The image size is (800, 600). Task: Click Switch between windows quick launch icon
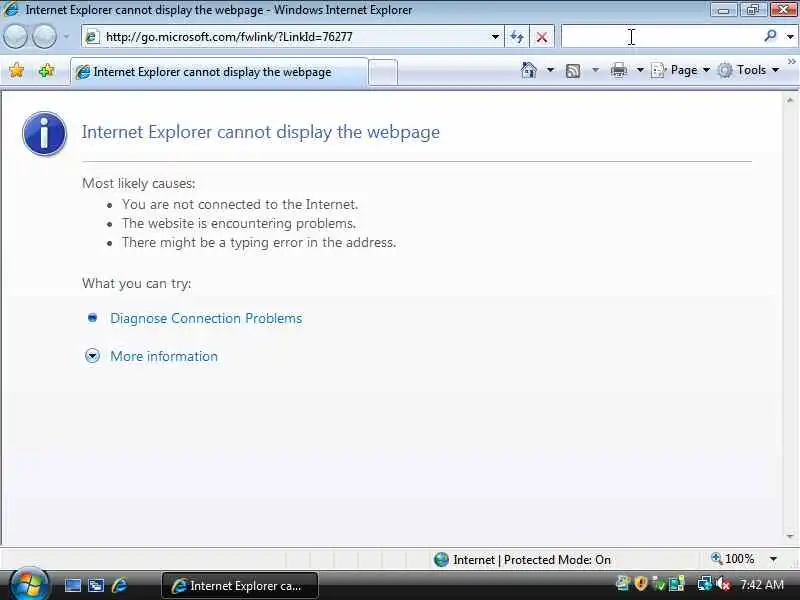point(96,585)
